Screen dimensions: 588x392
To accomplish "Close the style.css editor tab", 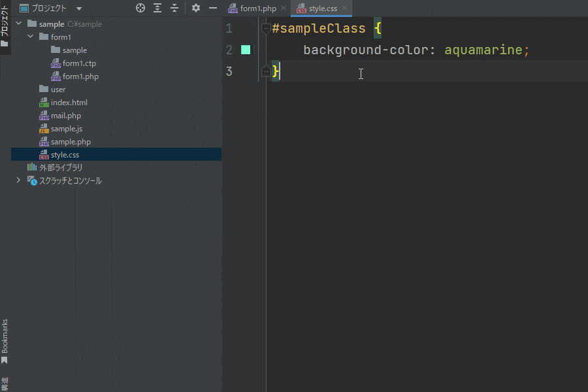I will click(x=344, y=8).
